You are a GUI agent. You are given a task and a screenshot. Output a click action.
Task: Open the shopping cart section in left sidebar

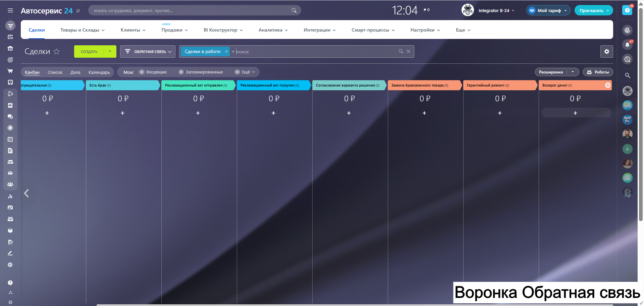(x=10, y=71)
